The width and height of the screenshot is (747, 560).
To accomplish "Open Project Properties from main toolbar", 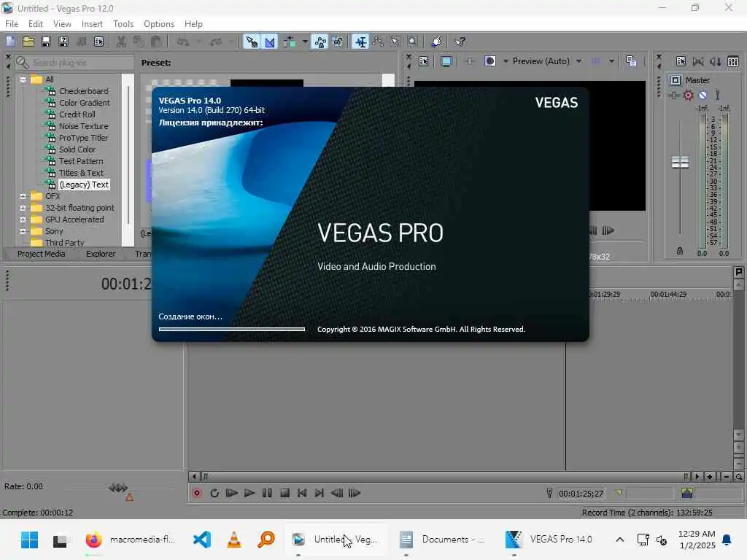I will coord(98,42).
